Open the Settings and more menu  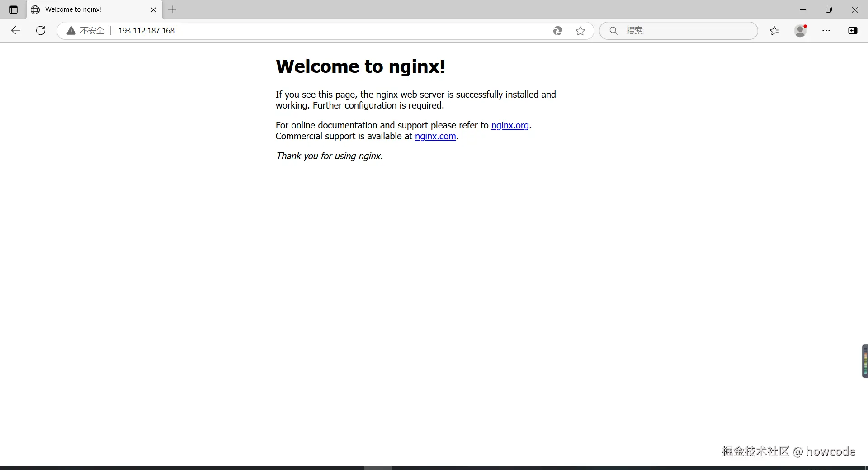[826, 31]
